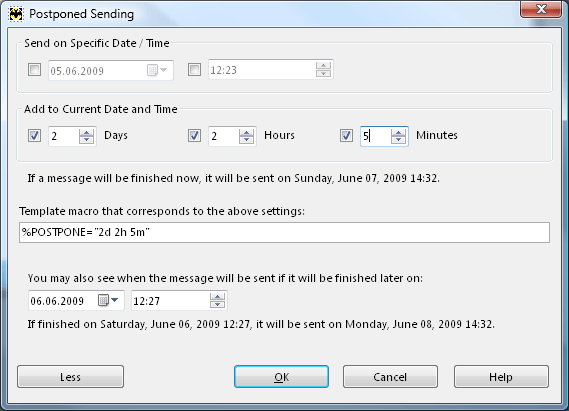This screenshot has width=569, height=411.
Task: Click the Cancel button
Action: (x=390, y=377)
